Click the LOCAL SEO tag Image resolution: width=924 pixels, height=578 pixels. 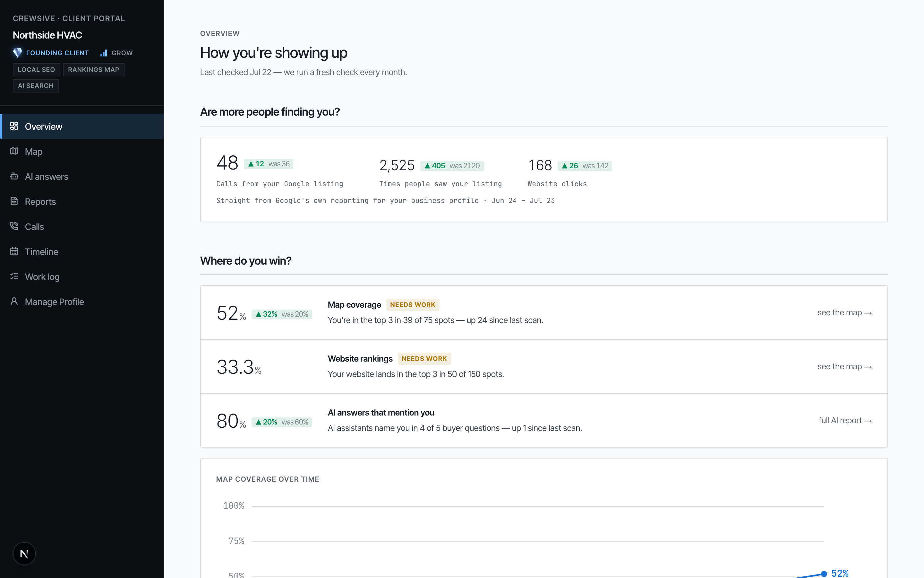coord(36,70)
